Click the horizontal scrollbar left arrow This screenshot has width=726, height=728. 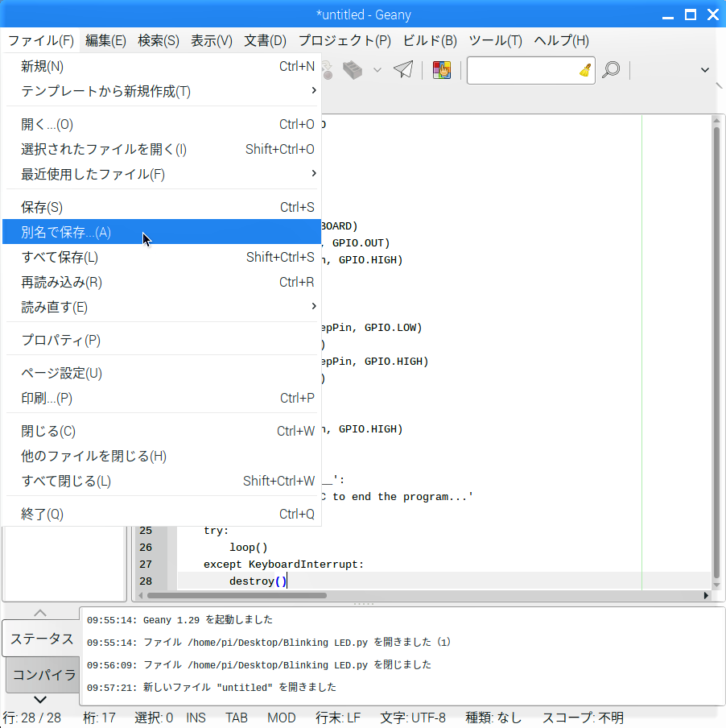(x=141, y=595)
